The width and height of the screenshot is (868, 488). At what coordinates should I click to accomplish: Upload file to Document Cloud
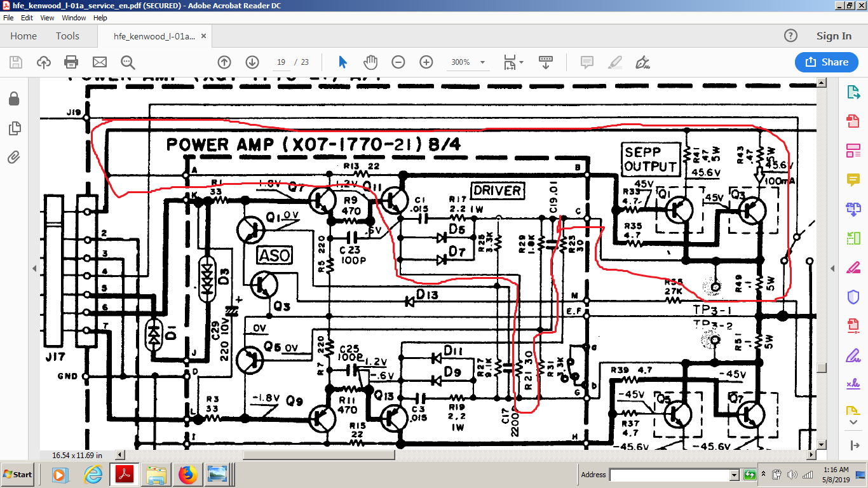coord(44,62)
